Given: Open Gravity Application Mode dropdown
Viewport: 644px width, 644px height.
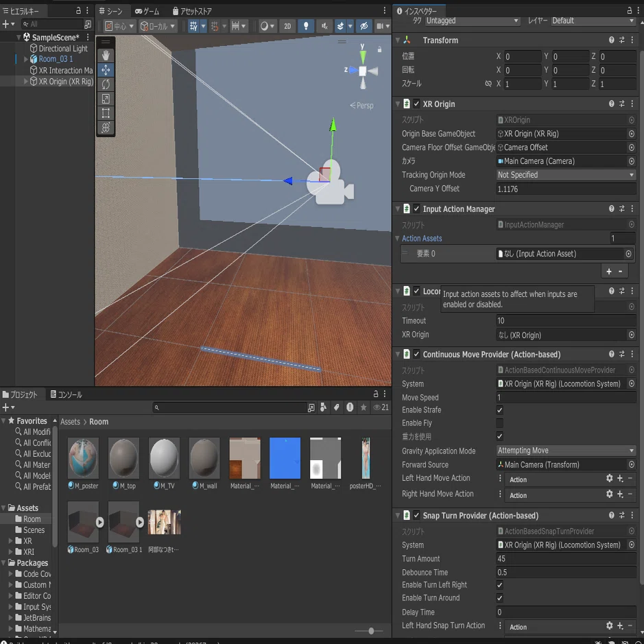Looking at the screenshot, I should tap(566, 451).
